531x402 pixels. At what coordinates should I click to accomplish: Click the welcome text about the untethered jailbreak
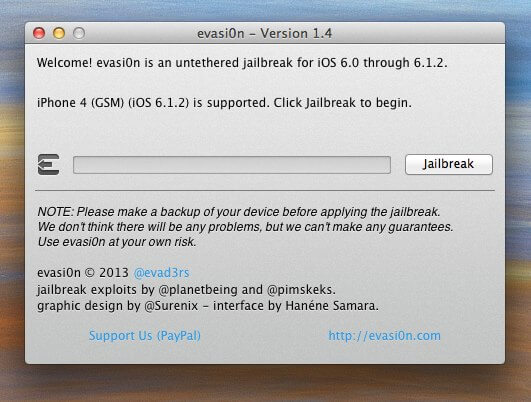(x=242, y=63)
